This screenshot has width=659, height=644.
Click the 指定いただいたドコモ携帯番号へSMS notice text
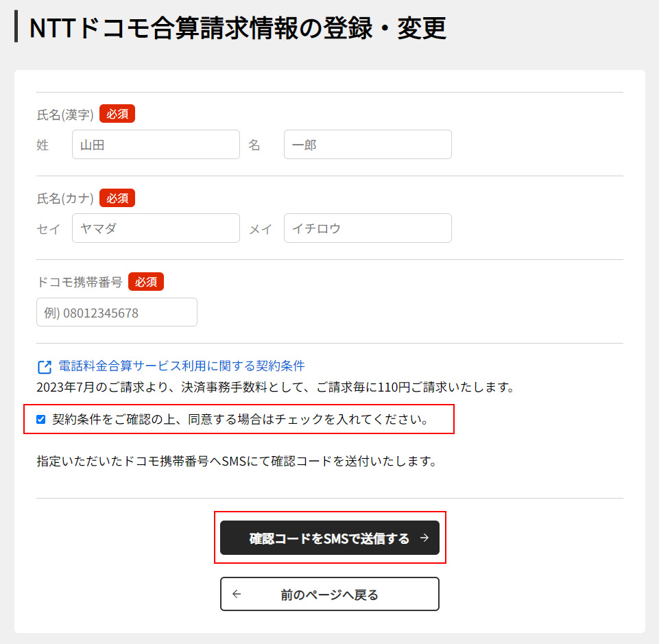(237, 461)
